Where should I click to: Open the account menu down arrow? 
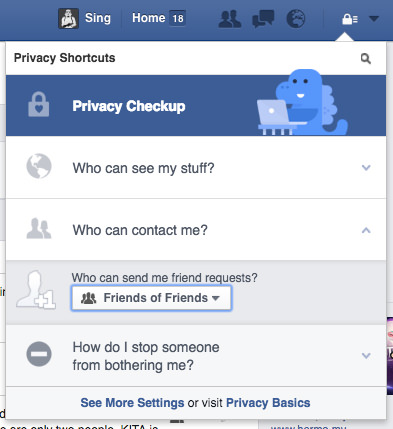374,18
